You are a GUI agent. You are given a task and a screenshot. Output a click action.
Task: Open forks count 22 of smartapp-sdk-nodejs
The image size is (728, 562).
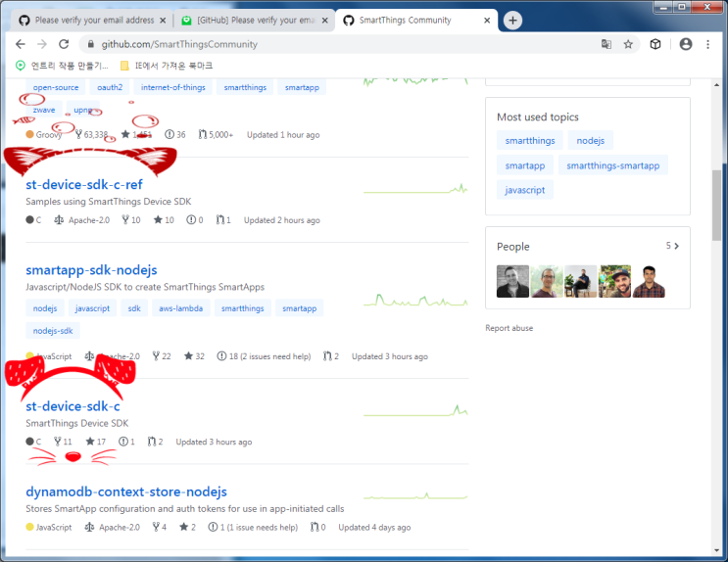[x=162, y=356]
